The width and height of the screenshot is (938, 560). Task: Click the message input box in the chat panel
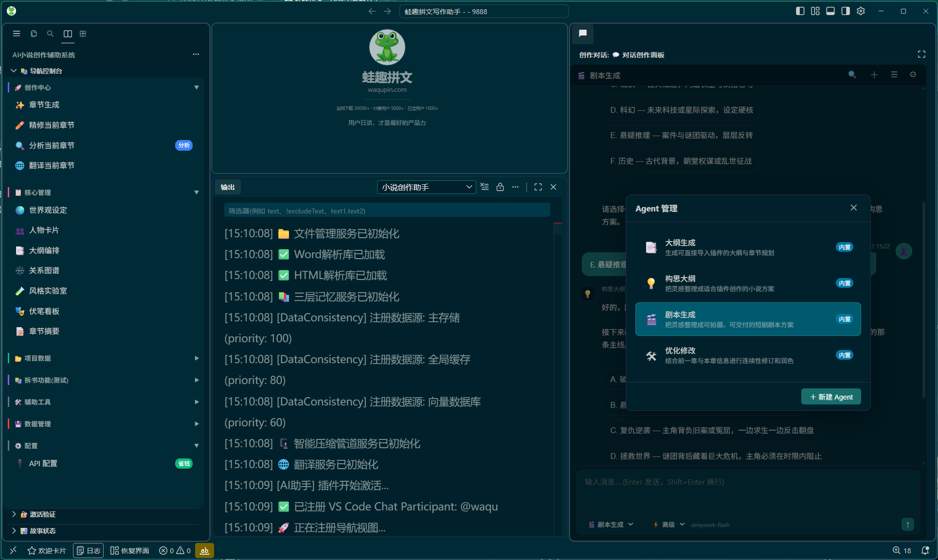tap(748, 491)
